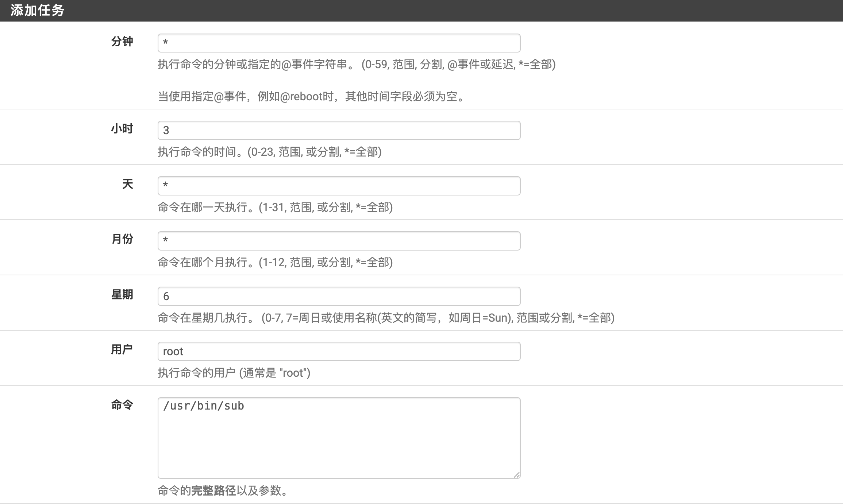Click the 用户 field label
The width and height of the screenshot is (843, 504).
pos(122,350)
